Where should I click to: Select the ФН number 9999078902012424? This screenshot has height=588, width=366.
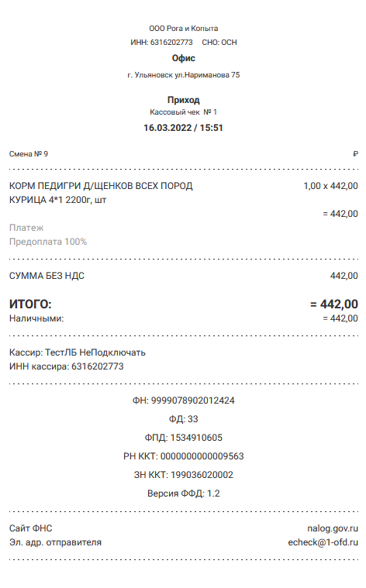[192, 401]
